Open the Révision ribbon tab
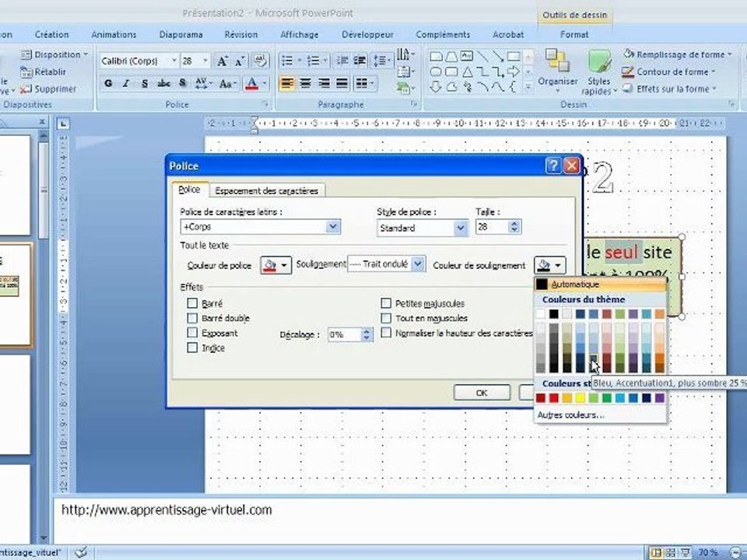Screen dimensions: 747x560 pos(241,34)
